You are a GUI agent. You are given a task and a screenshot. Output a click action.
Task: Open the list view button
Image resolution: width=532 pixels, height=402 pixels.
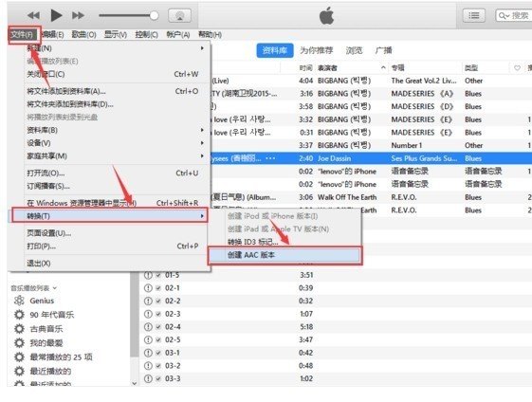(473, 15)
